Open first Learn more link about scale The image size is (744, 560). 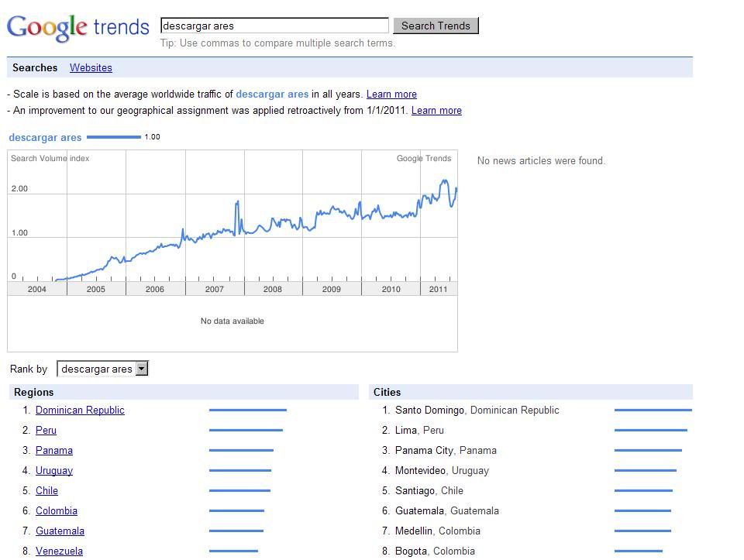point(391,94)
